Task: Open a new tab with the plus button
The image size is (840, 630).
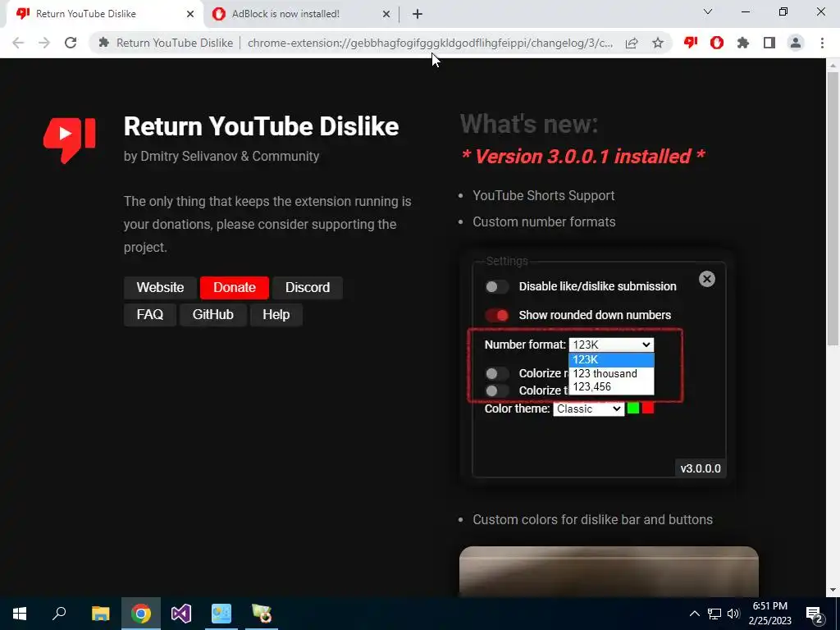Action: pyautogui.click(x=418, y=14)
